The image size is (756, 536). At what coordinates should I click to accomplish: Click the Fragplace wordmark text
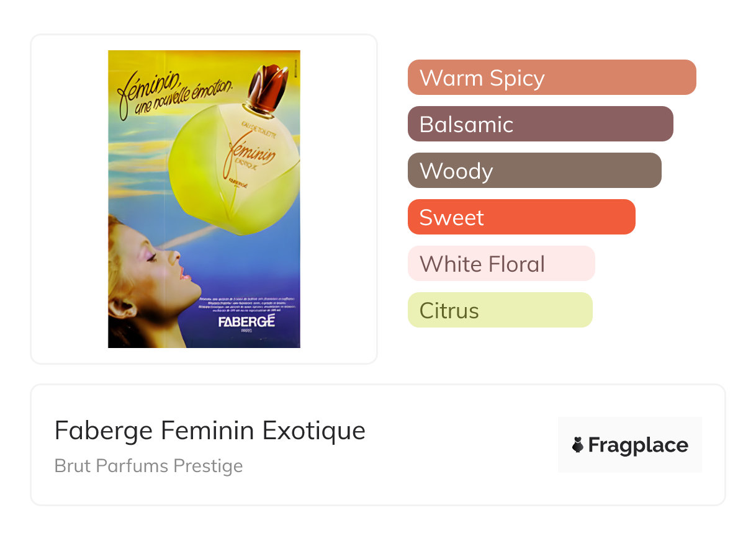[638, 445]
